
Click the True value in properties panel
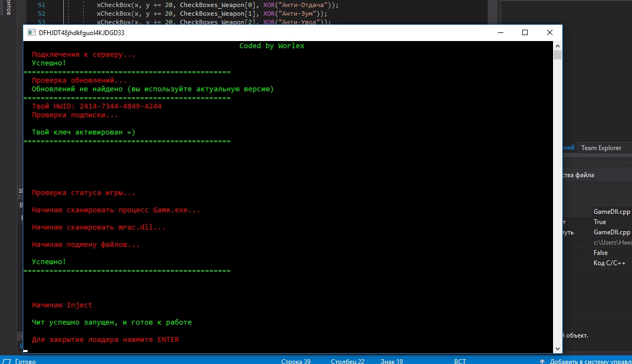600,222
